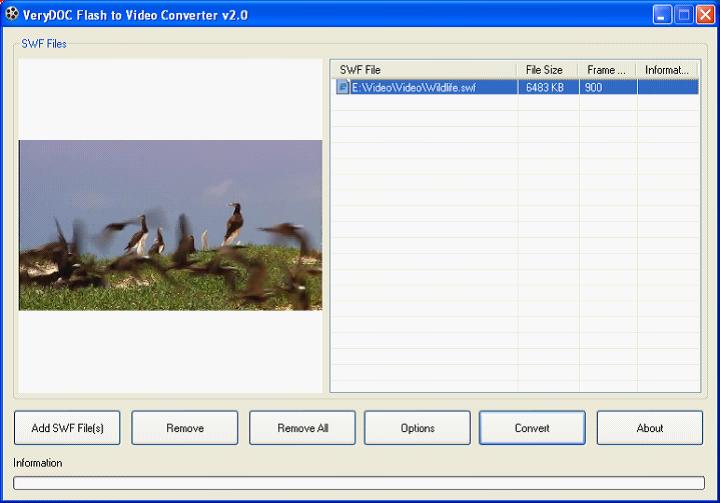Click the SWF file icon beside Wildlife.swf
The image size is (720, 503).
(343, 86)
